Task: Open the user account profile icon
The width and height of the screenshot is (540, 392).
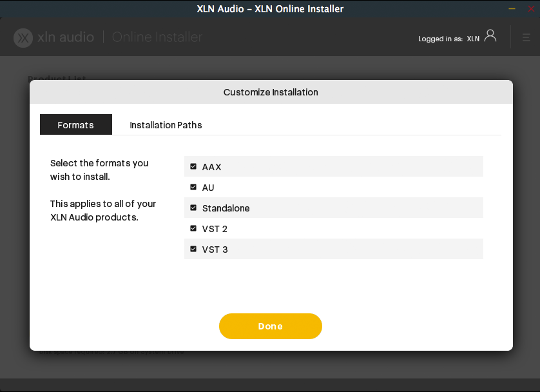Action: click(490, 36)
